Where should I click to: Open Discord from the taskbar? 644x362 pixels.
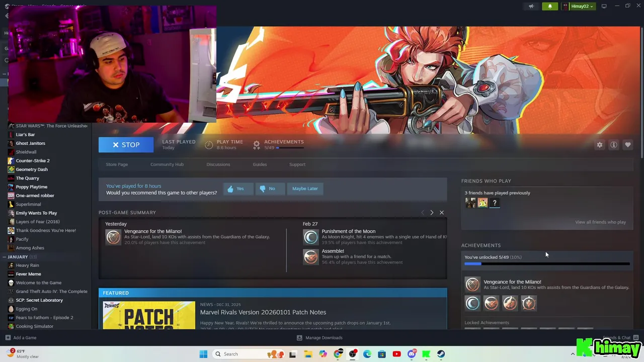(x=412, y=354)
